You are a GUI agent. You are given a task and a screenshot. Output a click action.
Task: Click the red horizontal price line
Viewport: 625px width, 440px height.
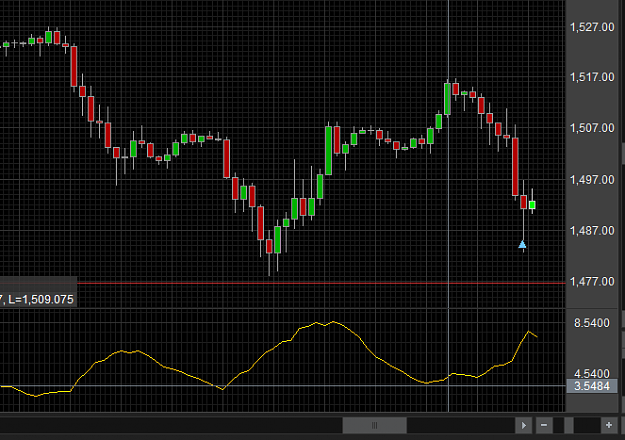click(321, 283)
